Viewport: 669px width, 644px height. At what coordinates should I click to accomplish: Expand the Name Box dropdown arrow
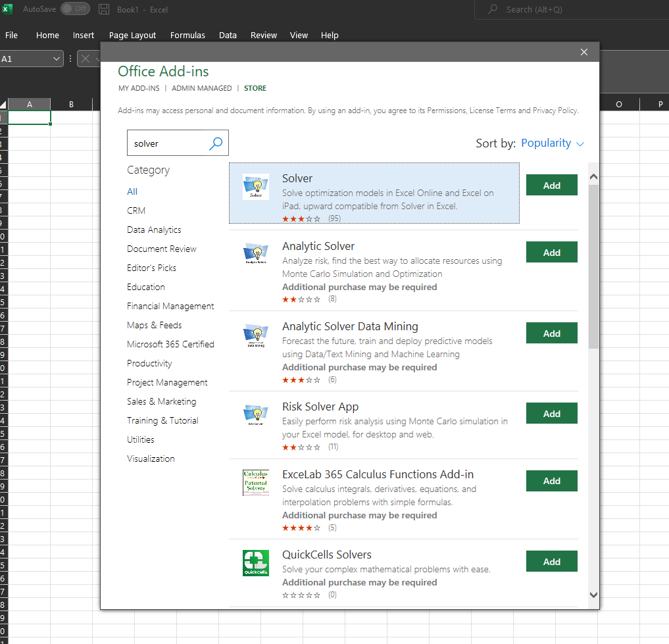57,59
